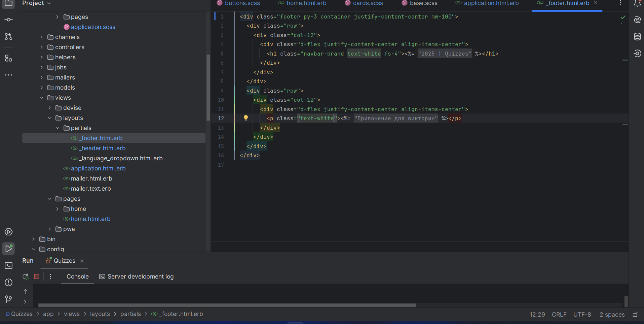Open the Structure tool window icon
Image resolution: width=644 pixels, height=324 pixels.
(x=9, y=58)
